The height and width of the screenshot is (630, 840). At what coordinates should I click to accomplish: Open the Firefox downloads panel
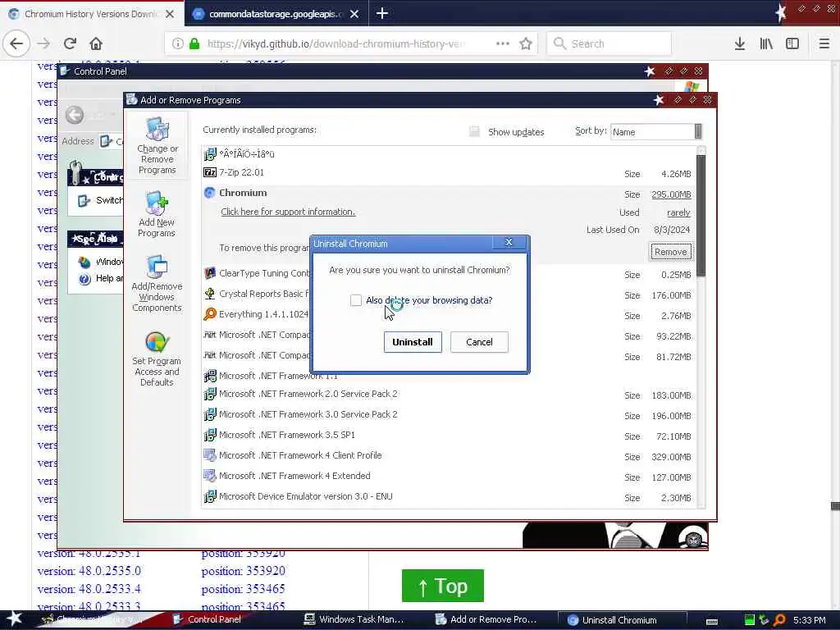click(x=740, y=43)
